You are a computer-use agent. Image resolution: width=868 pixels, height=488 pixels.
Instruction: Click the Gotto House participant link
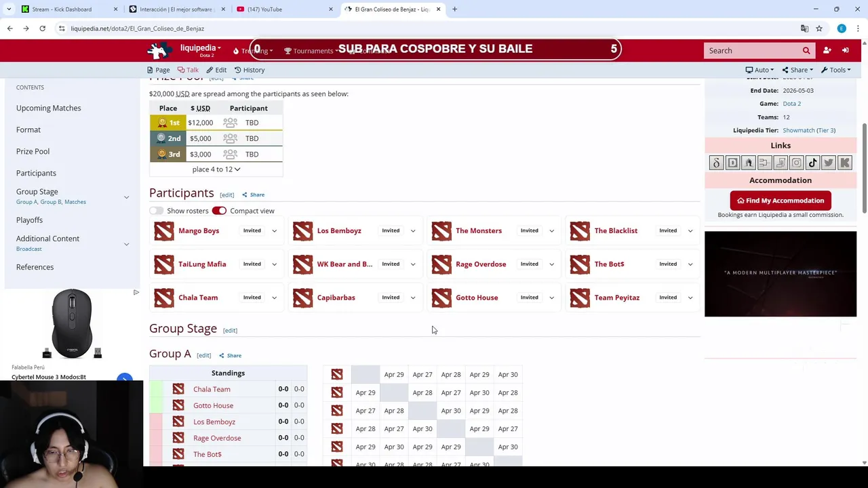pos(477,298)
